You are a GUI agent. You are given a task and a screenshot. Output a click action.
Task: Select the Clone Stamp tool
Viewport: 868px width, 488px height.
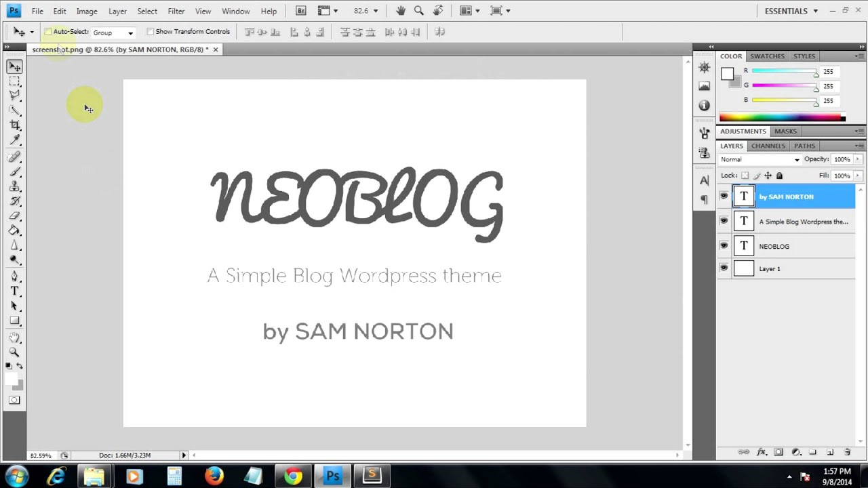tap(14, 187)
